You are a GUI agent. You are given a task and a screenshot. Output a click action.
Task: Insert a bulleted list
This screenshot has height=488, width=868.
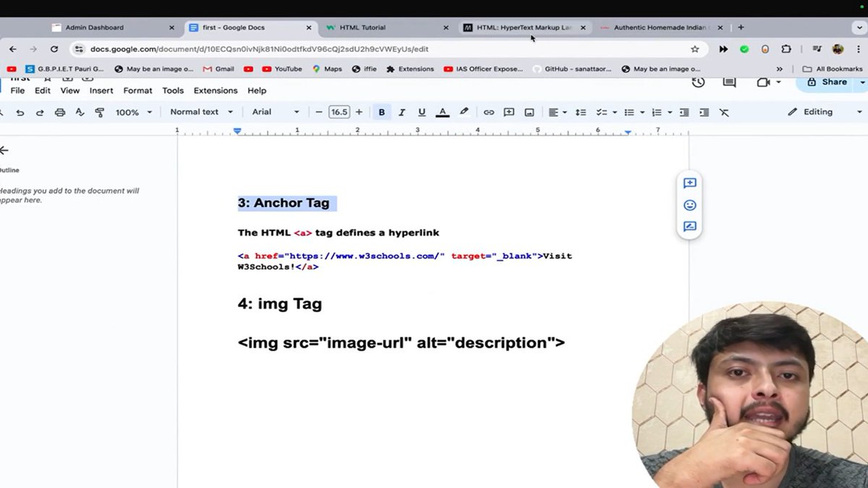(629, 112)
